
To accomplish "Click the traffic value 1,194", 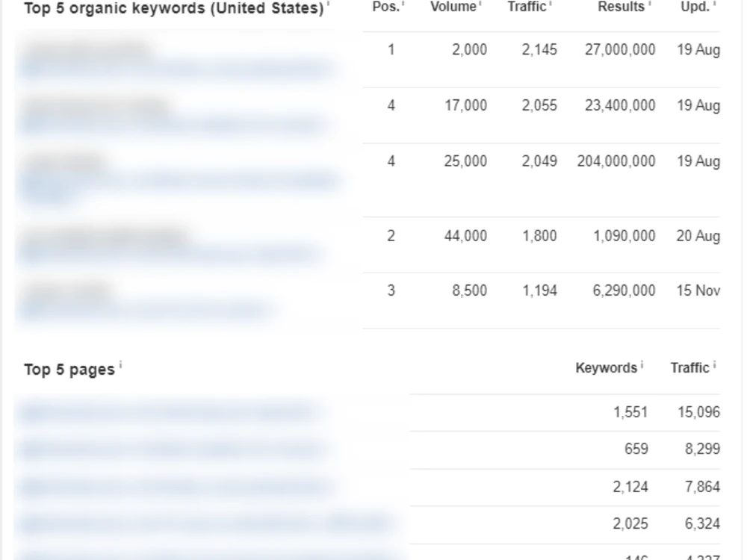I will pyautogui.click(x=540, y=290).
